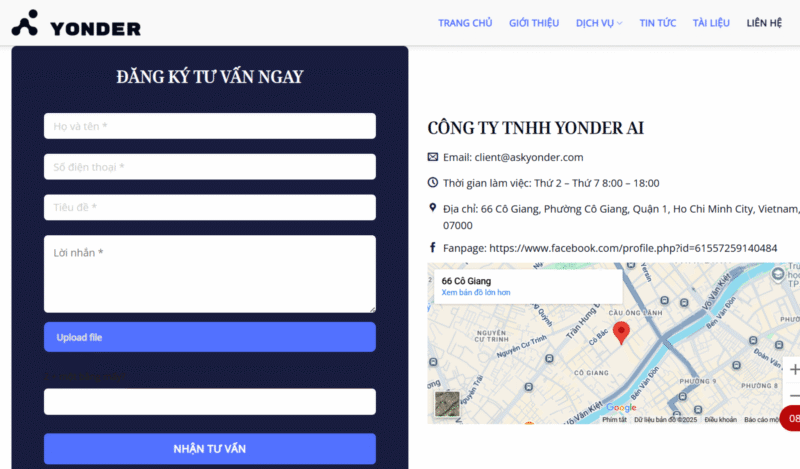This screenshot has height=469, width=800.
Task: Click the Yonder logo icon
Action: pos(25,23)
